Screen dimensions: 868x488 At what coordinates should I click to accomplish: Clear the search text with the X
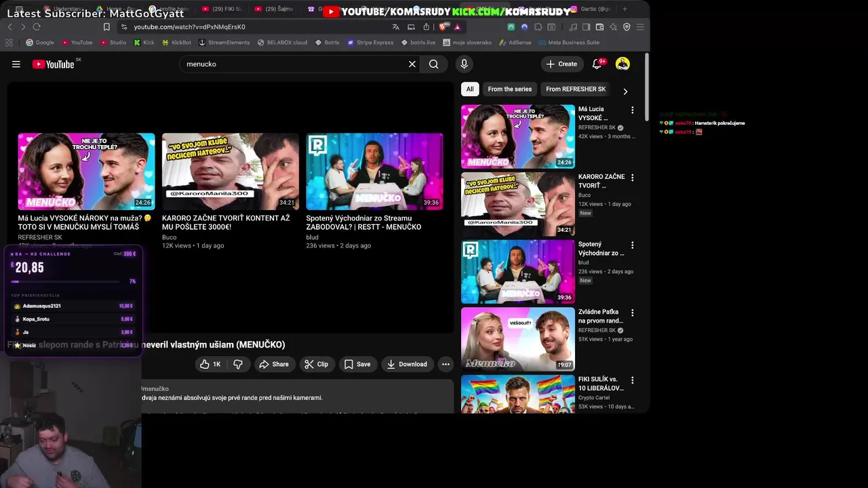point(412,64)
